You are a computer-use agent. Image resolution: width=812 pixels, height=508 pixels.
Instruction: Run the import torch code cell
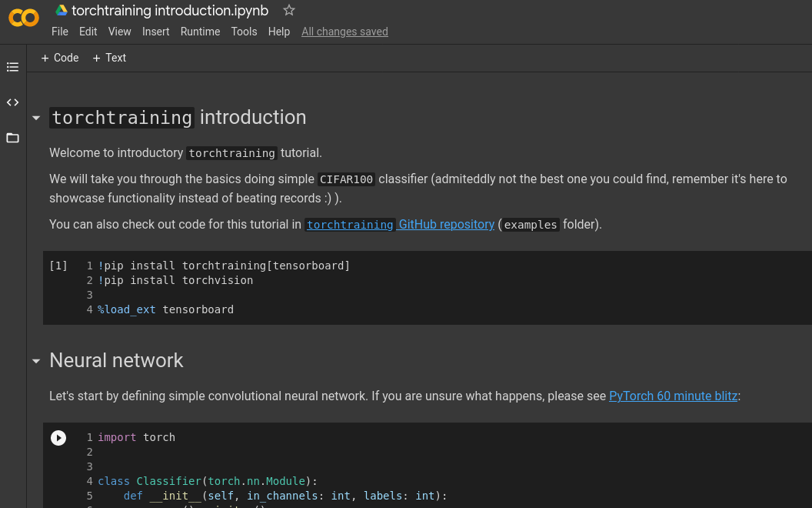(58, 438)
